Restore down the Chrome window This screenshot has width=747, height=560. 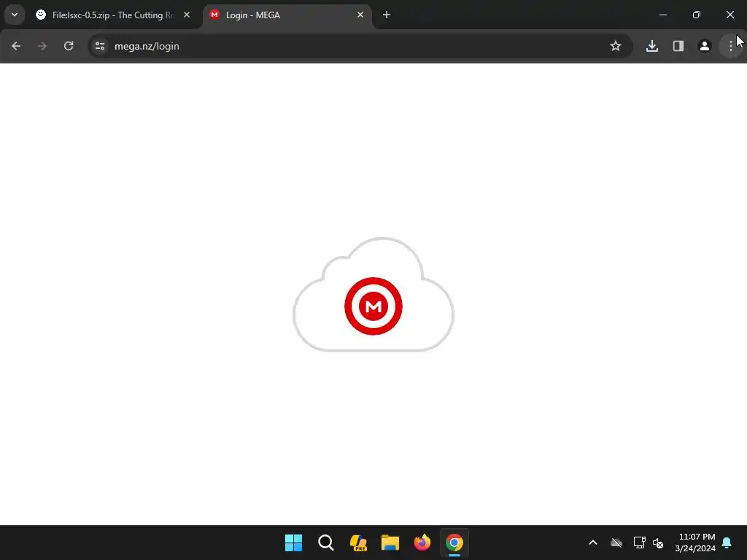(697, 15)
